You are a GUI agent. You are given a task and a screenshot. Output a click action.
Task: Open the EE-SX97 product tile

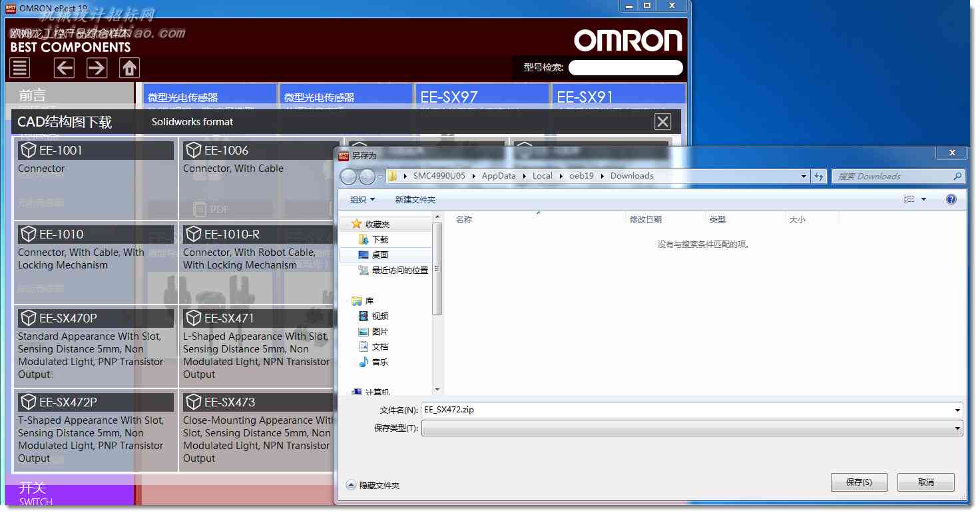coord(482,97)
